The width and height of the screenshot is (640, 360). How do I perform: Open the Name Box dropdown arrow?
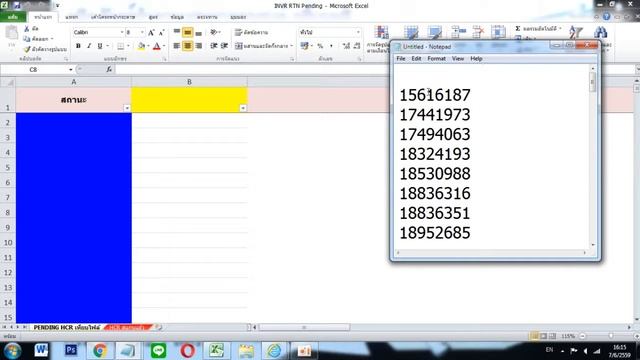pyautogui.click(x=71, y=69)
